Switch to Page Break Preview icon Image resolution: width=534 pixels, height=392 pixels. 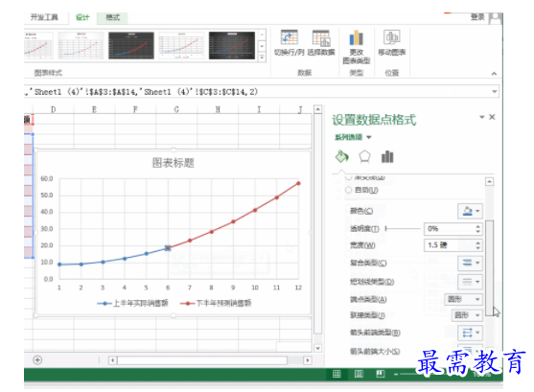click(381, 374)
